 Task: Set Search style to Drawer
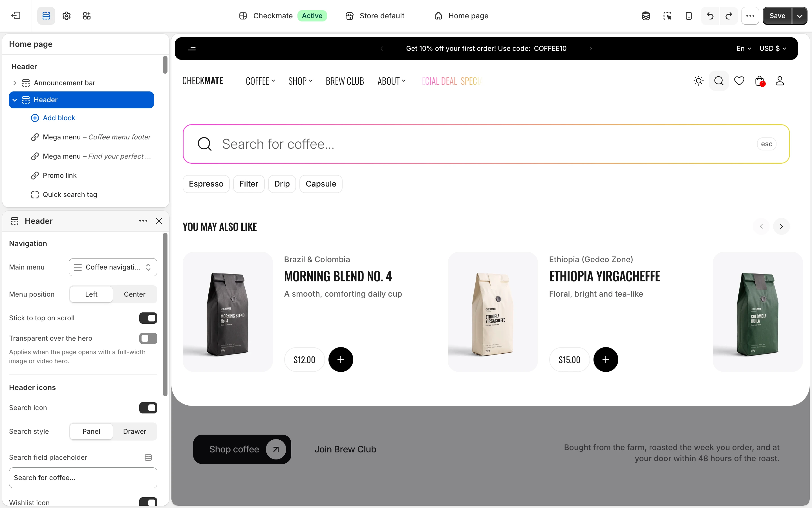coord(134,431)
